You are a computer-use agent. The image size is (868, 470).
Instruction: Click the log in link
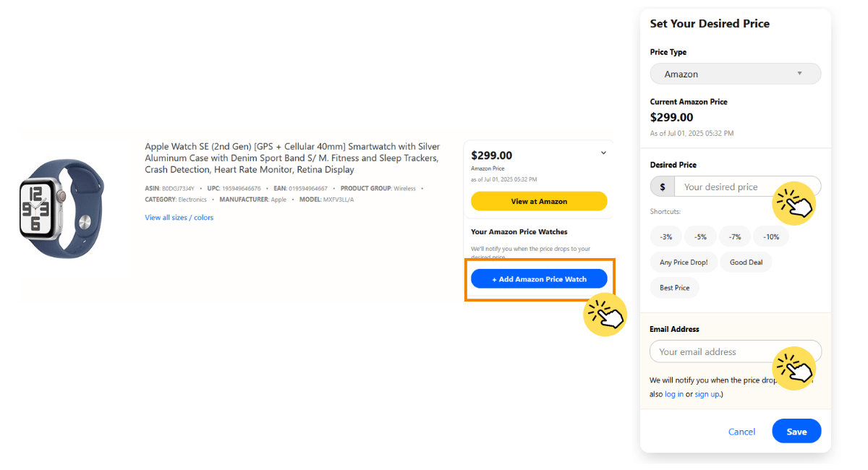pyautogui.click(x=673, y=394)
